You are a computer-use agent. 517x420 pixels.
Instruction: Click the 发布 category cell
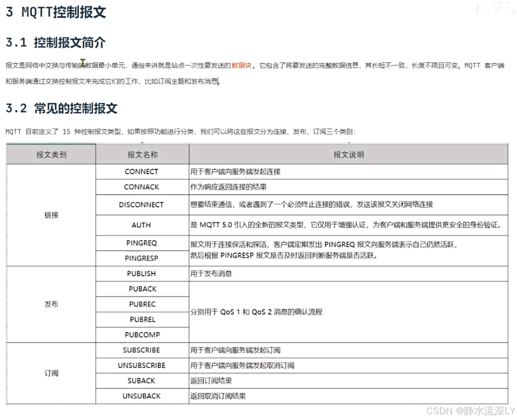pyautogui.click(x=51, y=304)
